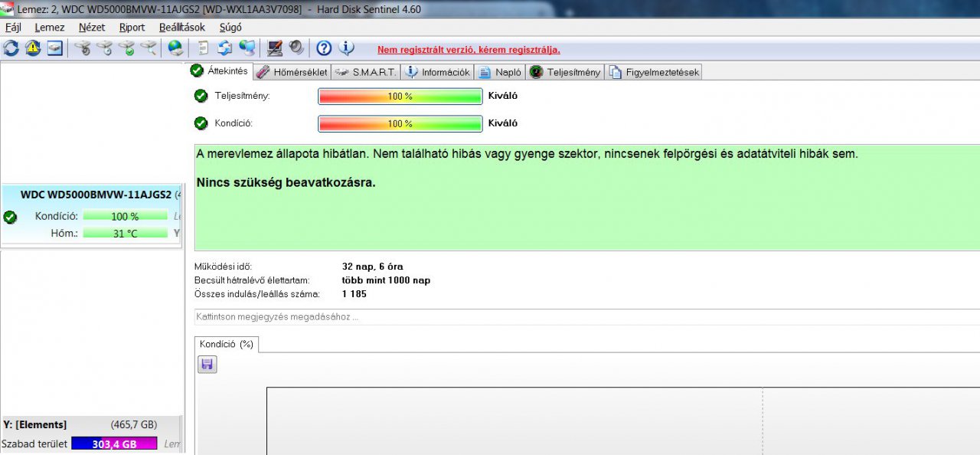Click the 'Nem regisztrált verzió' registration link
Screen dimensions: 980x455
tap(469, 50)
